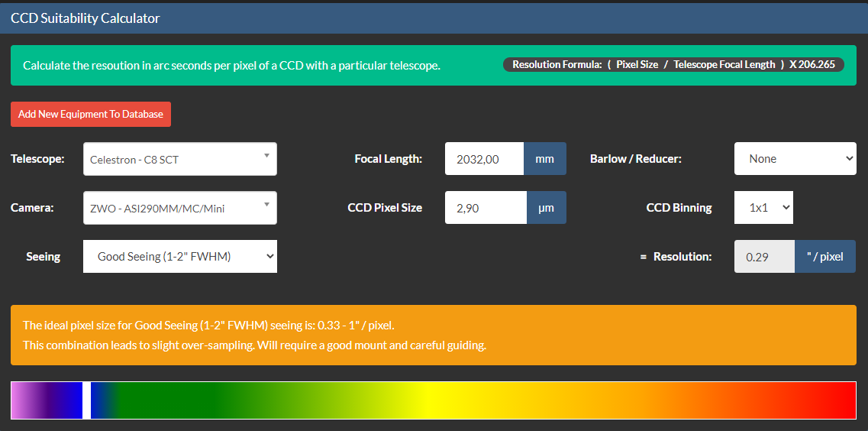
Task: Click the white marker on the color bar
Action: pos(86,400)
